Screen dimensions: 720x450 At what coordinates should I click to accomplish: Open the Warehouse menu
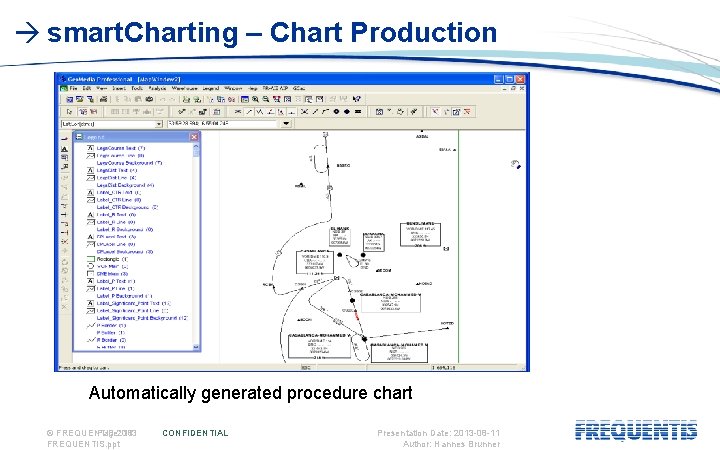(185, 88)
